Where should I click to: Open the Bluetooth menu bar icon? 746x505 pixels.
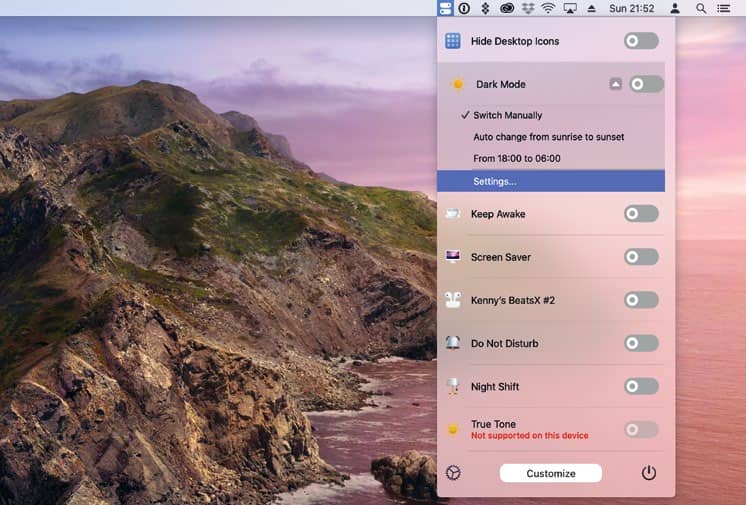pos(485,8)
